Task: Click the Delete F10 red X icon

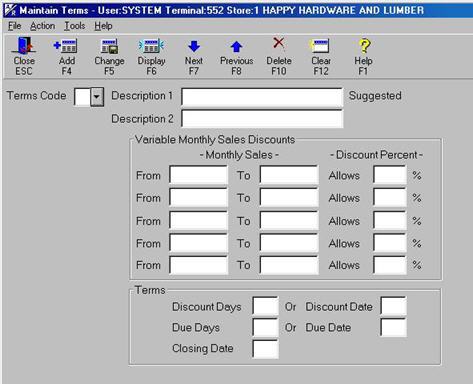Action: (x=279, y=43)
